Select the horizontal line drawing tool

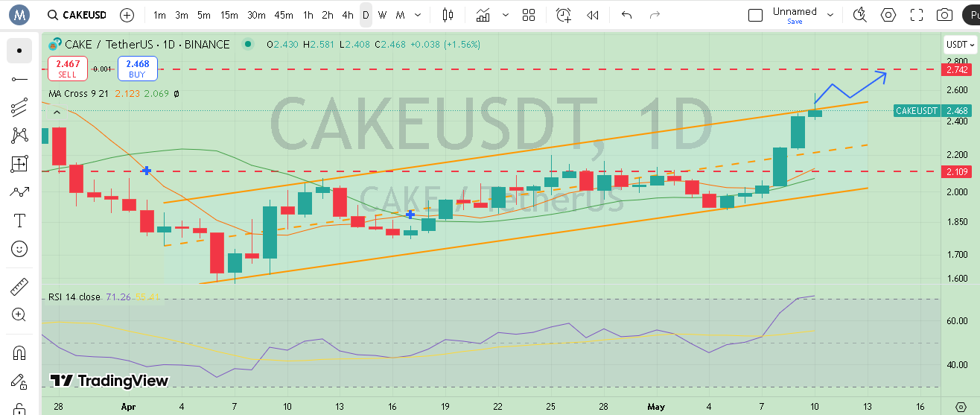click(19, 79)
